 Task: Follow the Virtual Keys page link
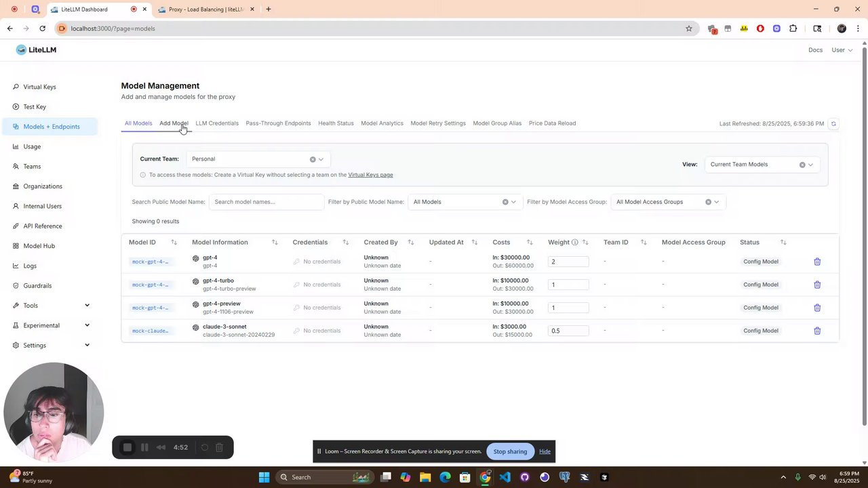(370, 175)
